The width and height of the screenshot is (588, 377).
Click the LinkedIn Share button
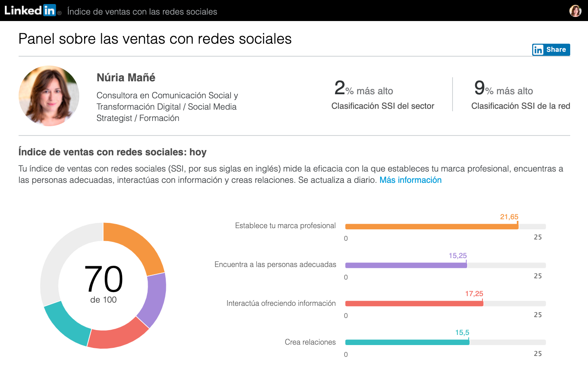click(551, 50)
